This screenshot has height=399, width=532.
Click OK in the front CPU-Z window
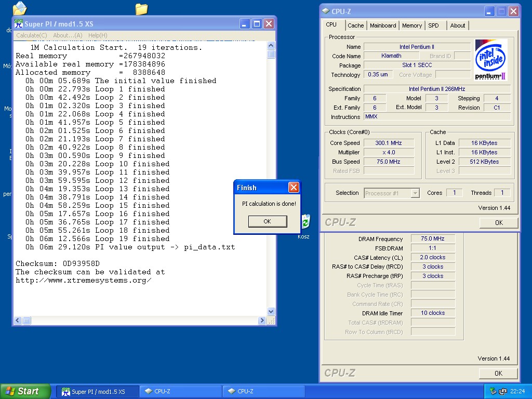pos(498,222)
